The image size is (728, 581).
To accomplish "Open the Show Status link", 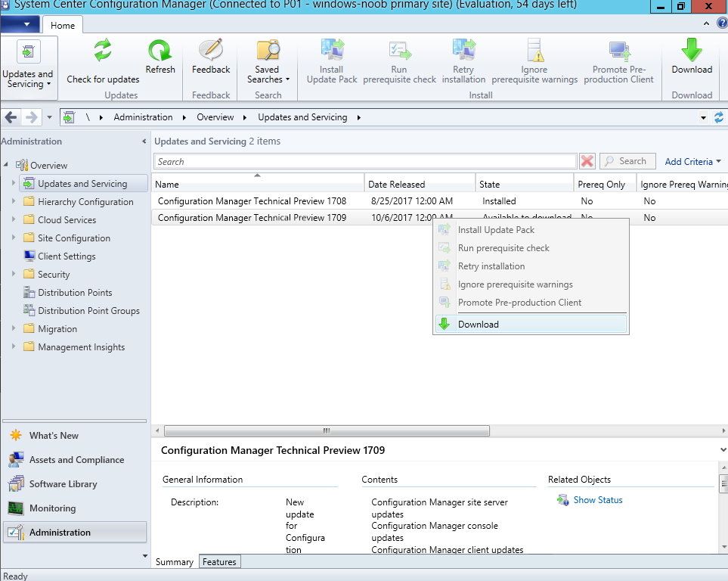I will 598,500.
